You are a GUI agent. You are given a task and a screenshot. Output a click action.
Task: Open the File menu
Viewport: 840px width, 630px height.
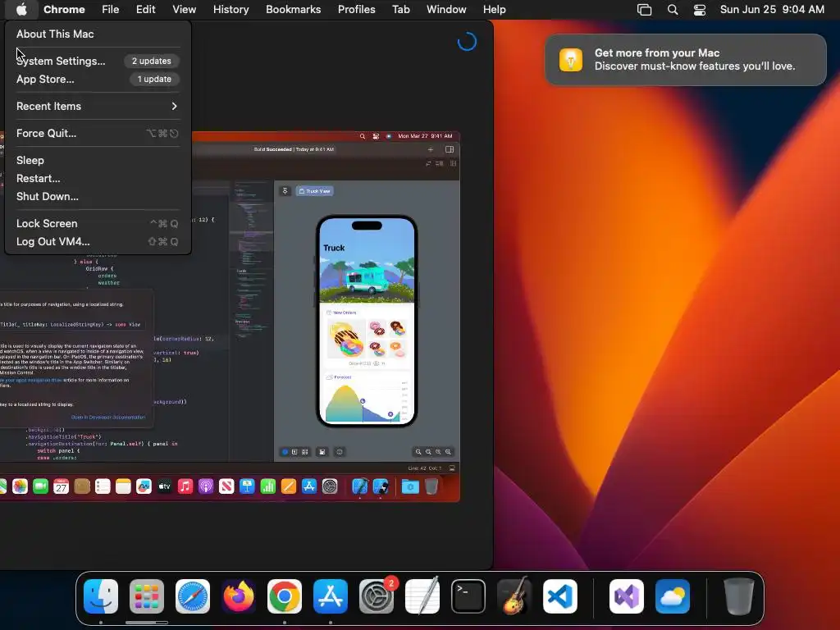coord(111,10)
